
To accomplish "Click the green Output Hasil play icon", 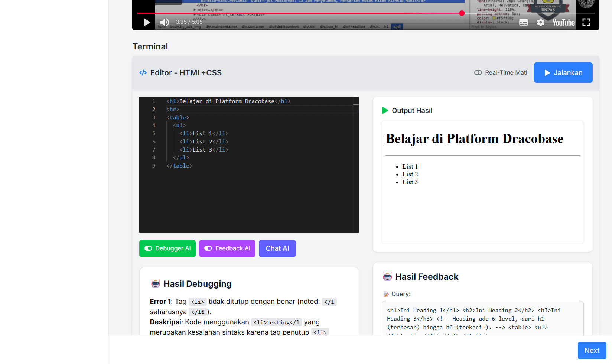I will [385, 111].
